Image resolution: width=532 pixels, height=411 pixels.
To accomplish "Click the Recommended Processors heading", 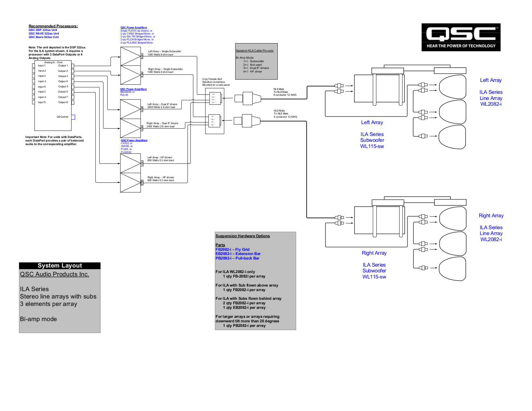I will (53, 26).
